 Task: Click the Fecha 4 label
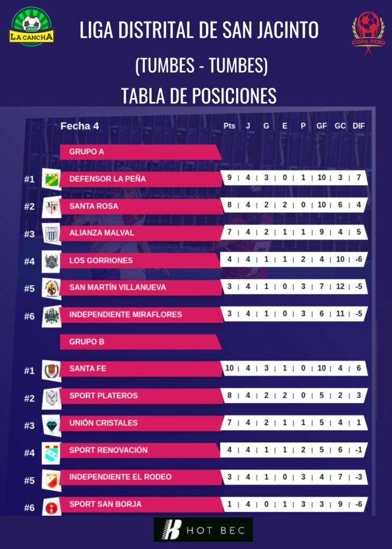80,127
